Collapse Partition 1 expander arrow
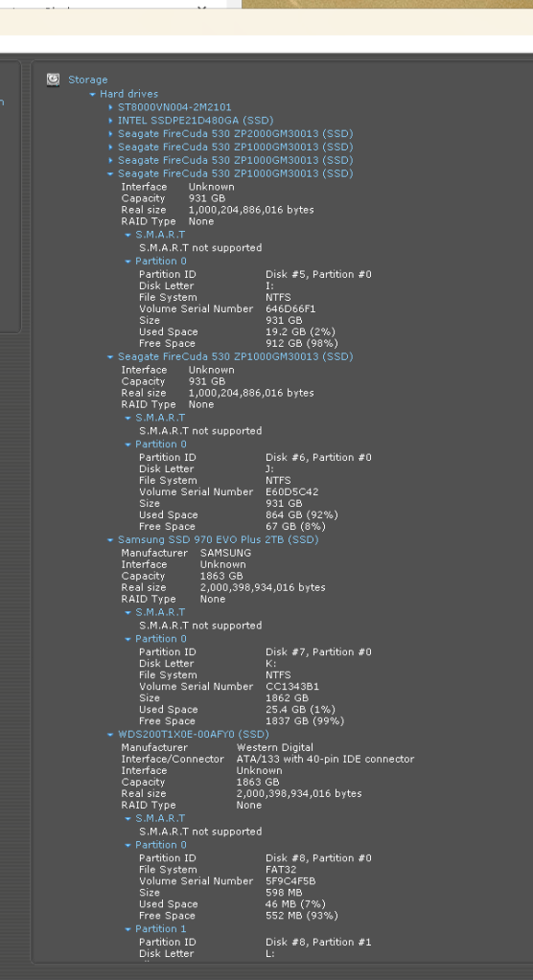This screenshot has width=533, height=980. click(128, 929)
